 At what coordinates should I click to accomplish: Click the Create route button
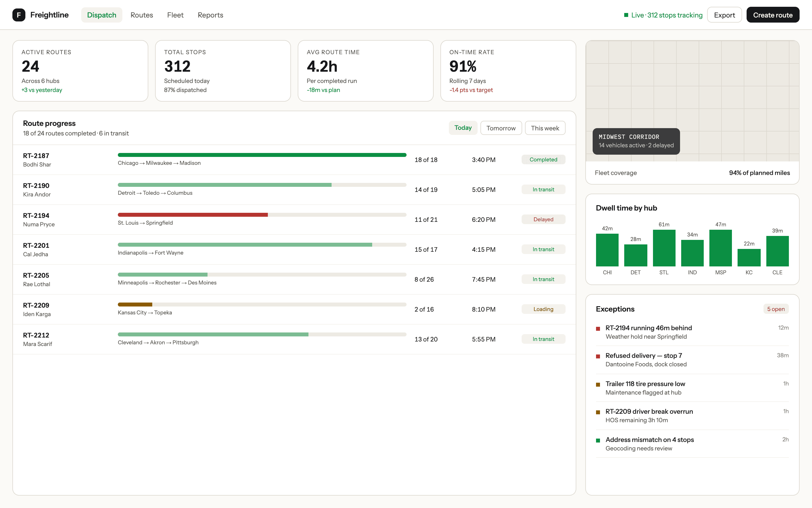pos(773,15)
